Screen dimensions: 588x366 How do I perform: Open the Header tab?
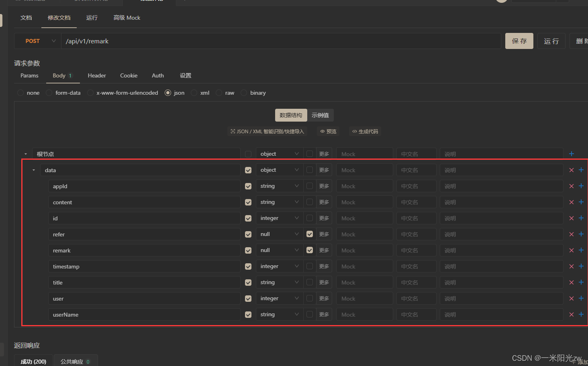coord(97,75)
